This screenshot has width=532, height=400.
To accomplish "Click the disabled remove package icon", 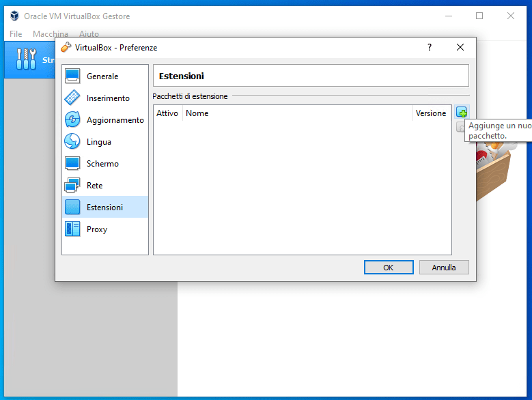I will [x=460, y=127].
